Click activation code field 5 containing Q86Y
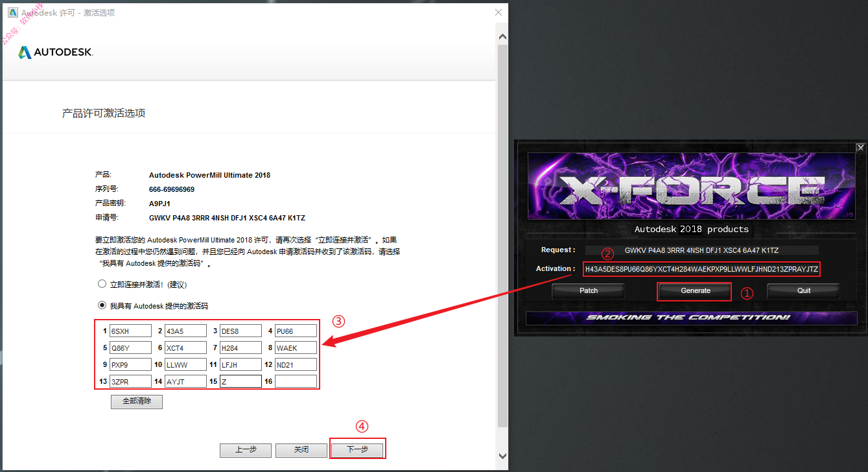 (x=130, y=348)
